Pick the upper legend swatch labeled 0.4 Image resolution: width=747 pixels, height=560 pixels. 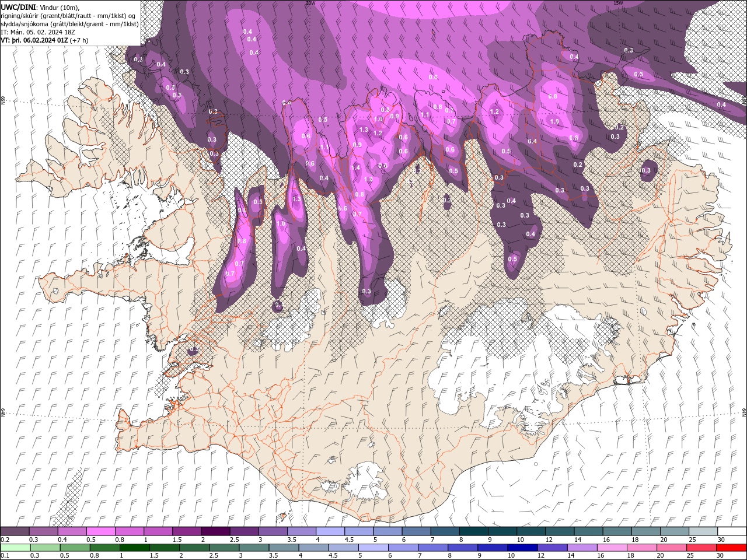pyautogui.click(x=72, y=531)
